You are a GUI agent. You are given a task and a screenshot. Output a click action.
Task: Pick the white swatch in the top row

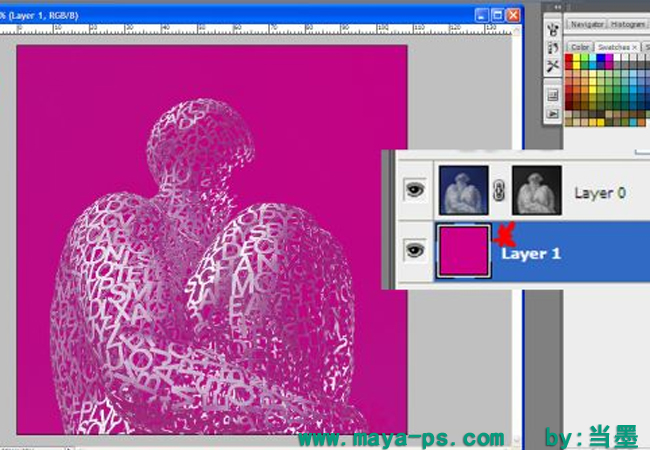(617, 58)
